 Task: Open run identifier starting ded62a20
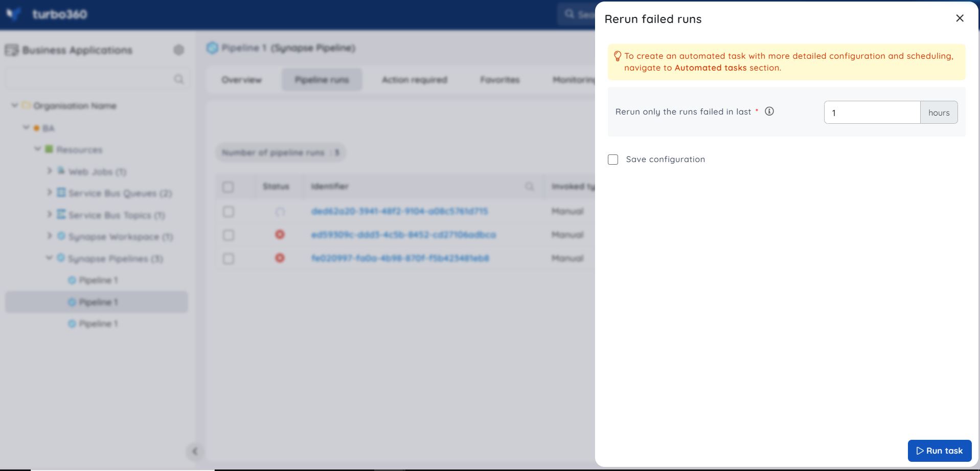[399, 211]
